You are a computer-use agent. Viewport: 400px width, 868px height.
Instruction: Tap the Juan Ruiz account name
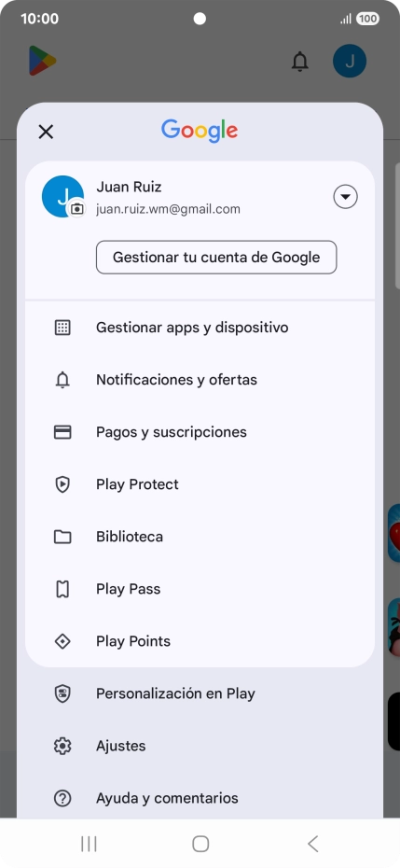point(129,187)
